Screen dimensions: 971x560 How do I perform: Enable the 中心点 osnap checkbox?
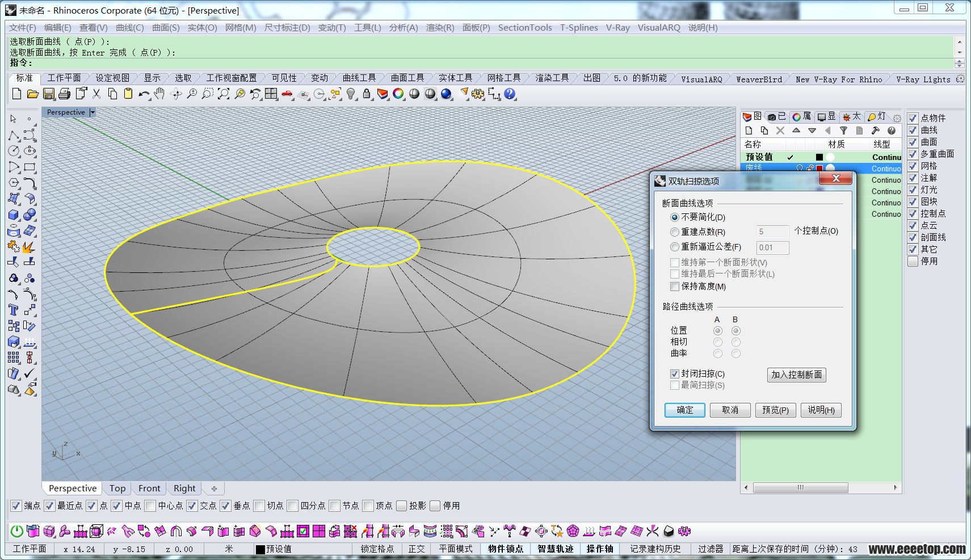(x=150, y=506)
